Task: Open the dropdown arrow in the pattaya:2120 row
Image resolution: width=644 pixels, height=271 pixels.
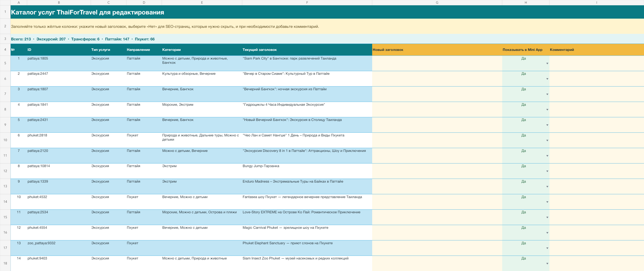Action: 547,156
